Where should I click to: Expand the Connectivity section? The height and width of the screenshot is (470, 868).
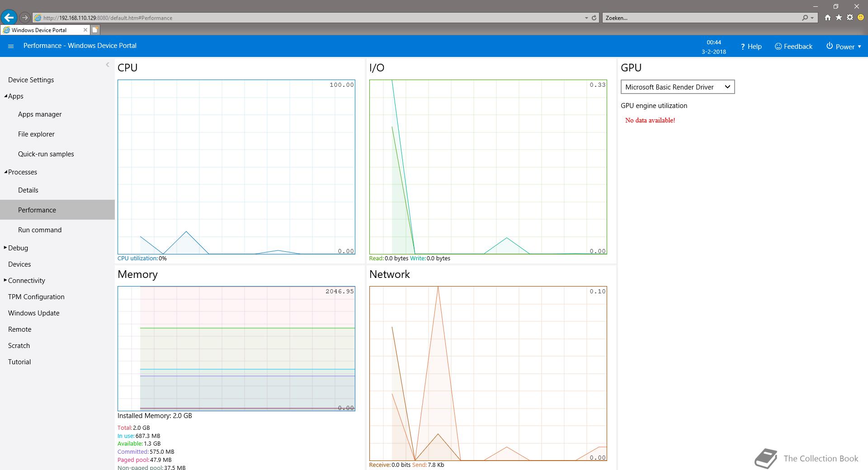click(x=5, y=280)
